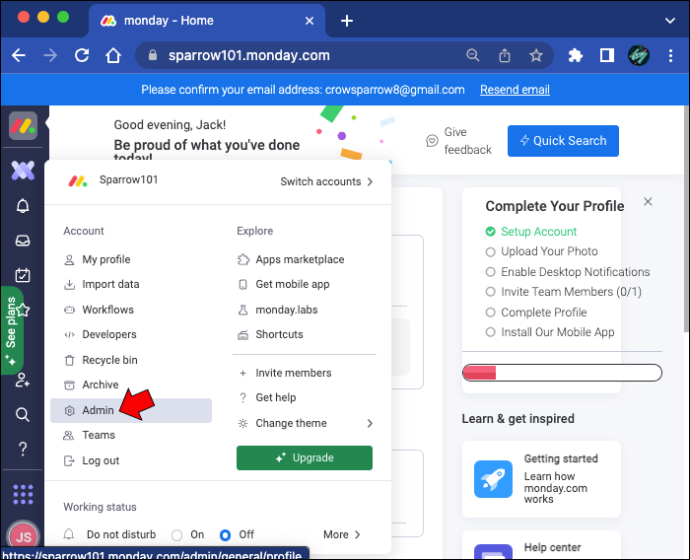Click the Quick Search button
Screen dimensions: 690x560
[563, 141]
